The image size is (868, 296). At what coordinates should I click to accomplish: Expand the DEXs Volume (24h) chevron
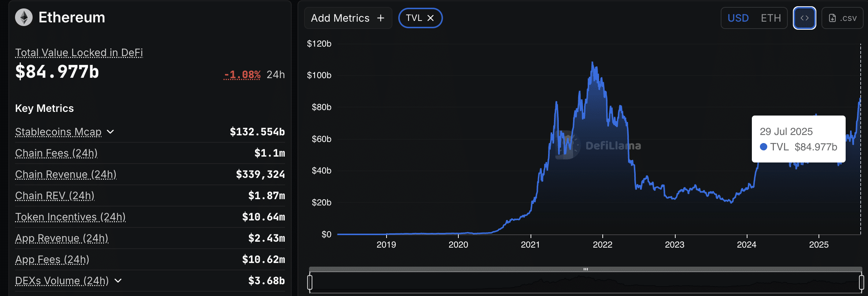118,281
